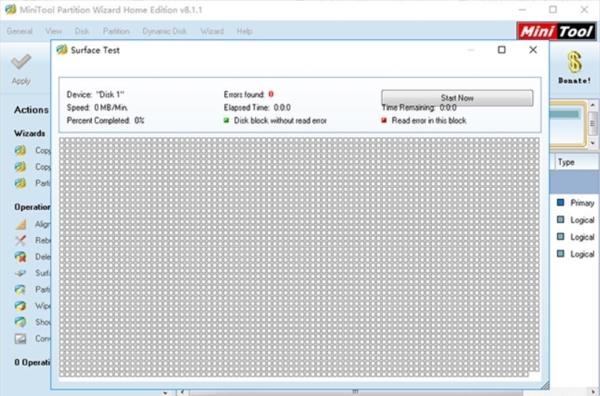Click the Apply checkmark icon
The image size is (600, 396).
click(21, 62)
